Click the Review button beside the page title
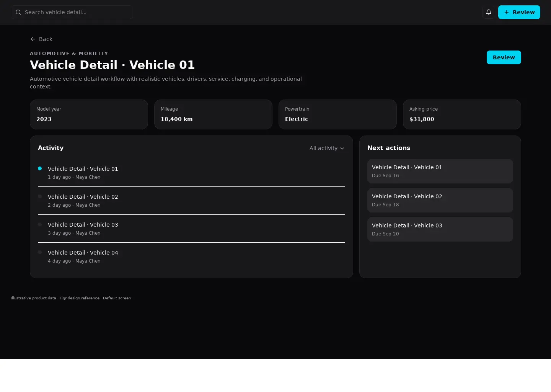Viewport: 551px width, 392px height. (x=504, y=57)
